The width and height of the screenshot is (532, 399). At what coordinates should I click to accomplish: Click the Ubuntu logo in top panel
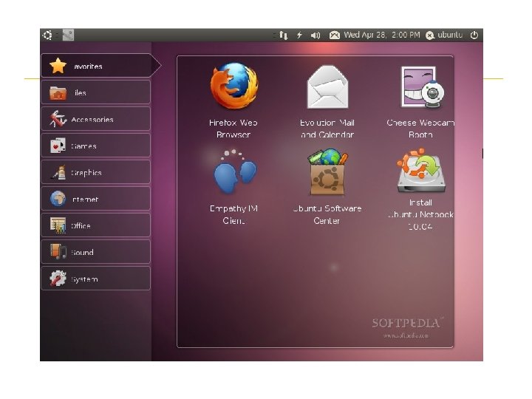click(x=47, y=35)
